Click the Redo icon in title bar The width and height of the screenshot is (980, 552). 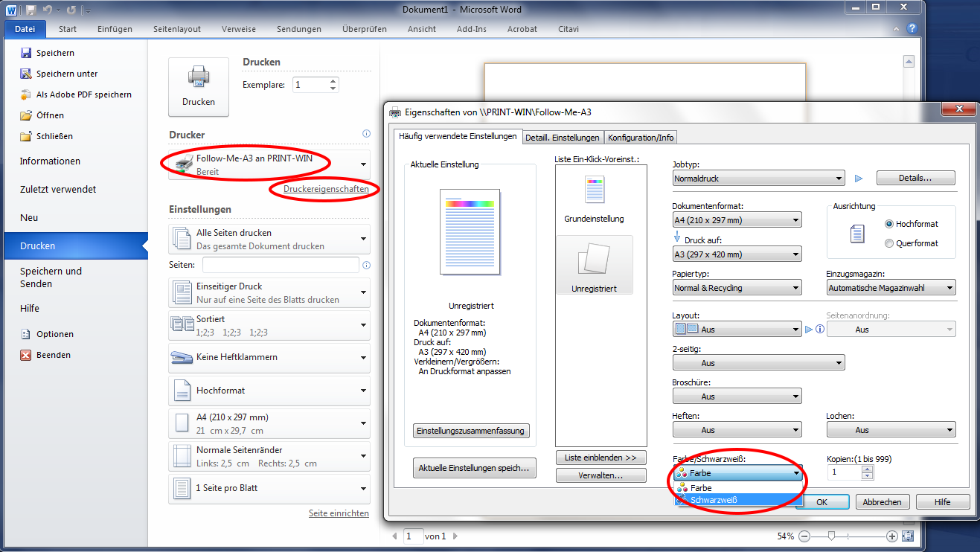coord(71,10)
